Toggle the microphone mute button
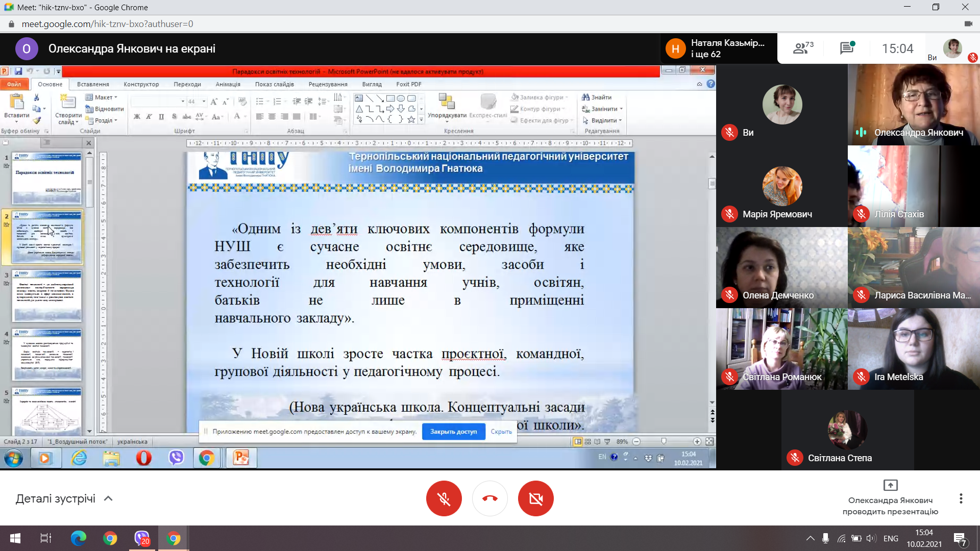This screenshot has width=980, height=551. 444,498
